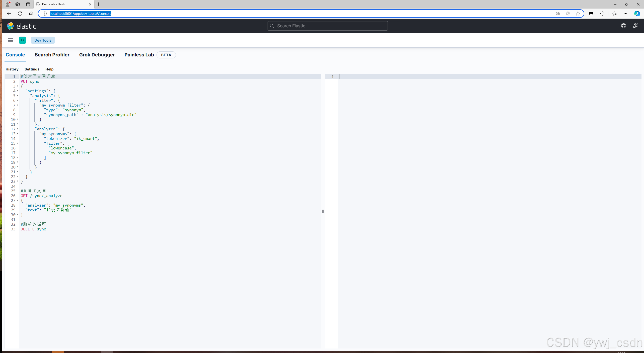Add this page to browser favorites
The image size is (644, 353).
point(578,14)
